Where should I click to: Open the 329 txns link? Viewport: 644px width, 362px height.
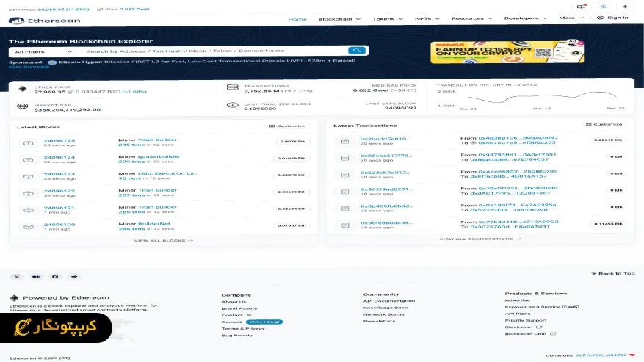pos(132,162)
